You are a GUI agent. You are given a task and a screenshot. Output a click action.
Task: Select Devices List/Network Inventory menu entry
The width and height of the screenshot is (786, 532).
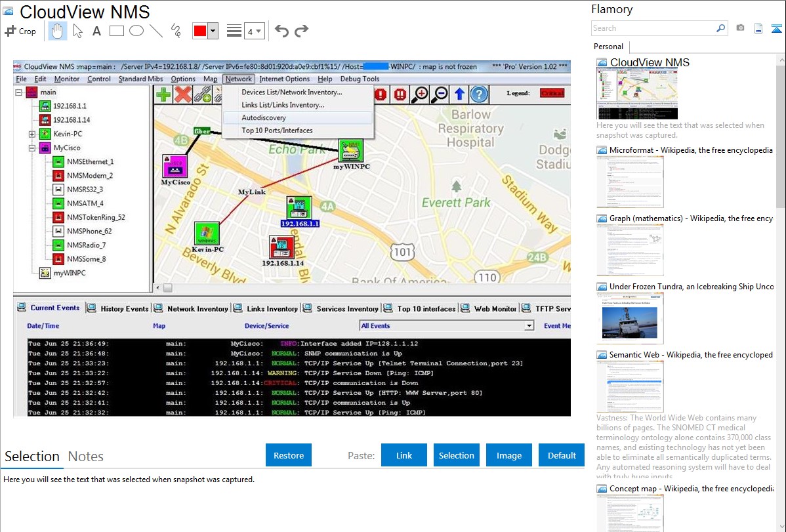point(299,92)
